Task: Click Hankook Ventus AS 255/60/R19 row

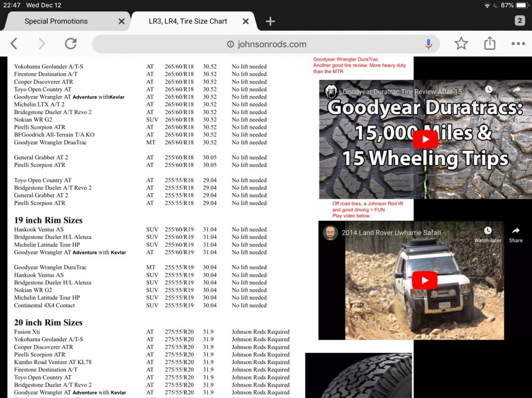Action: tap(140, 229)
